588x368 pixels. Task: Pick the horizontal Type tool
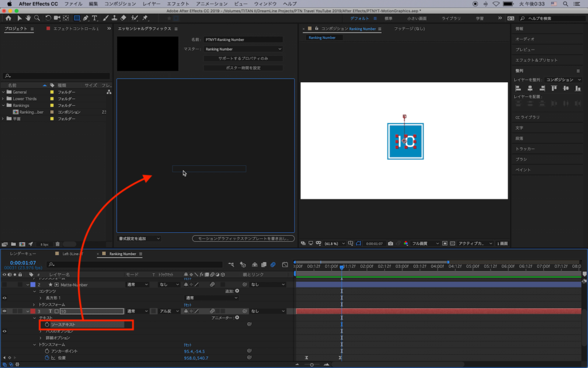pos(95,18)
